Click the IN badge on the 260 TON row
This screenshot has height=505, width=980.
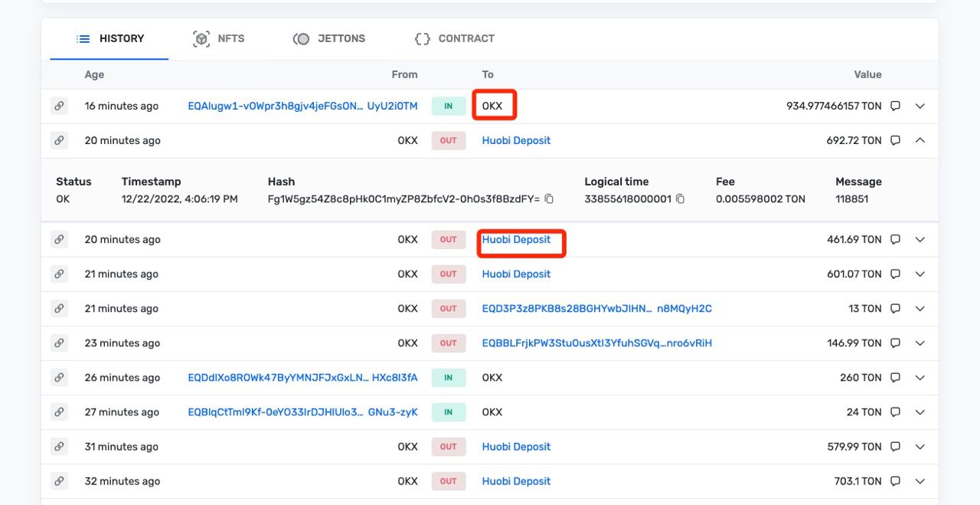[x=449, y=378]
